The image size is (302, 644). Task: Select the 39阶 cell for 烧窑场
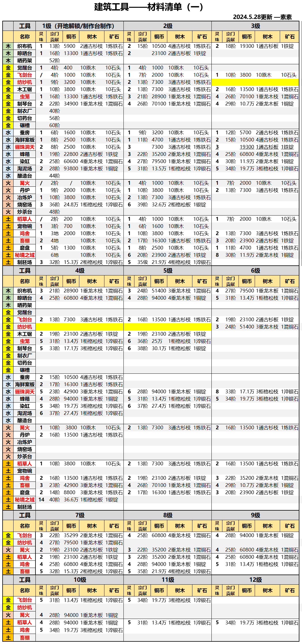(142, 205)
